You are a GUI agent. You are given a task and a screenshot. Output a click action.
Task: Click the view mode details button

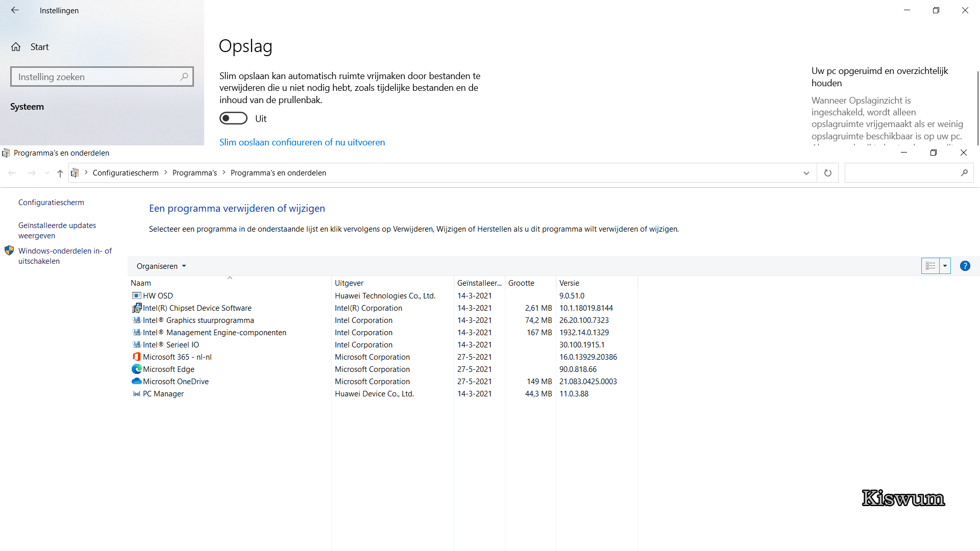point(930,266)
